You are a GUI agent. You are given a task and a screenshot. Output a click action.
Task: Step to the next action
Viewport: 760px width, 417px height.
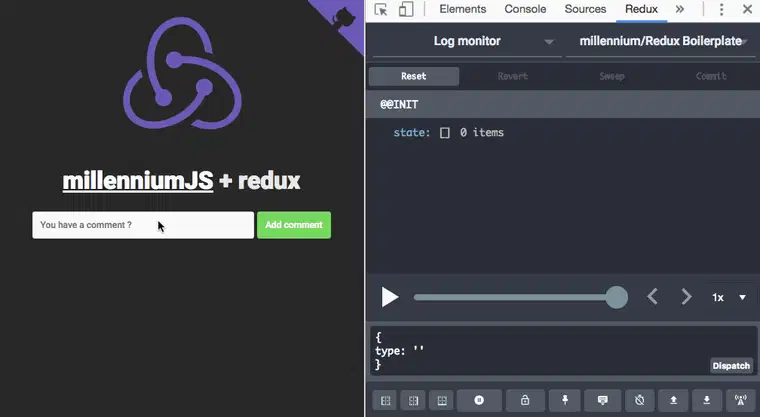686,297
